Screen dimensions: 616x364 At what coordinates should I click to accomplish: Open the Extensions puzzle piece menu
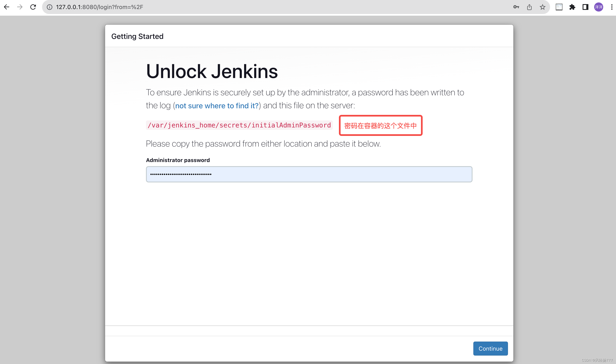[x=572, y=7]
